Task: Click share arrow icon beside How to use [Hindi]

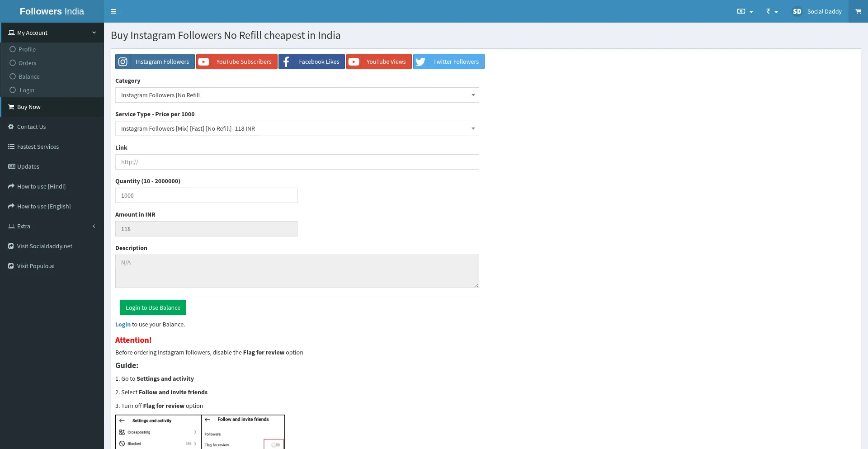Action: tap(11, 186)
